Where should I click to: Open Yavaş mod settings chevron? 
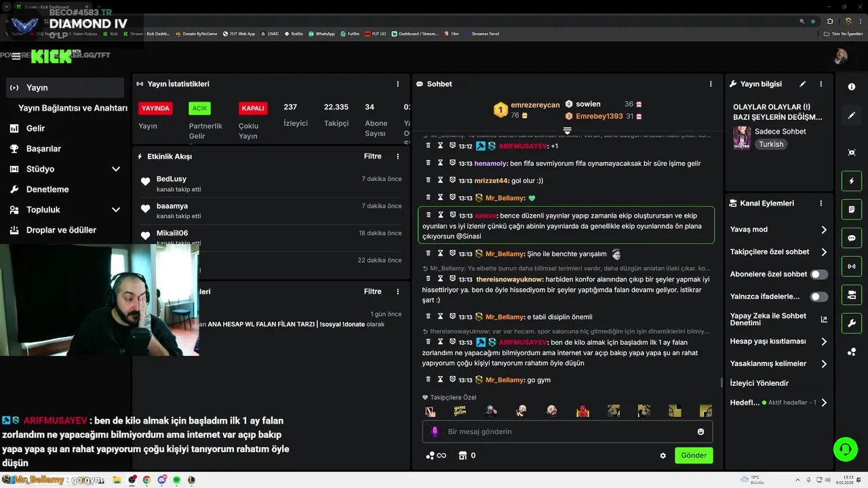tap(824, 230)
